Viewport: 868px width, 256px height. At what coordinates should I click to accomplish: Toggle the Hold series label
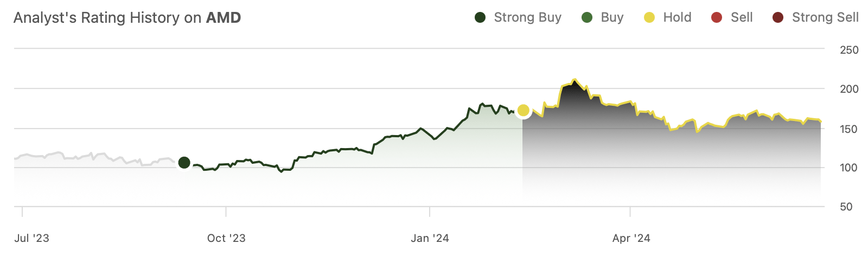(x=677, y=18)
